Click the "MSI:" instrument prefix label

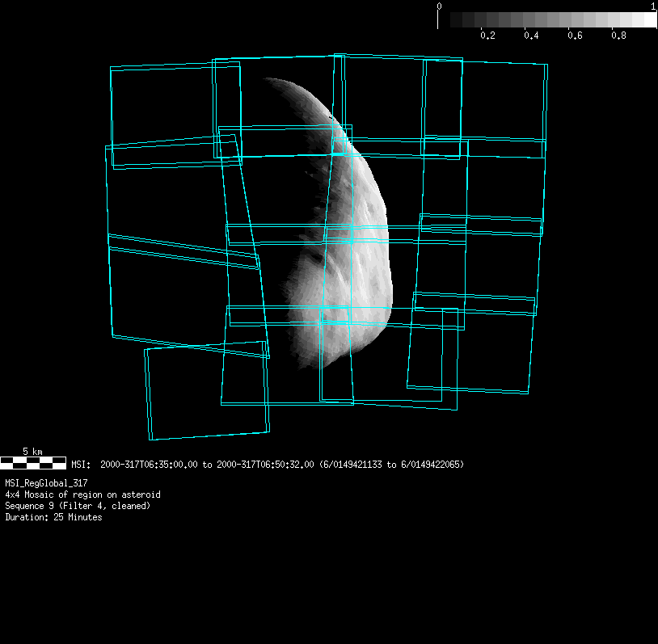pos(81,465)
